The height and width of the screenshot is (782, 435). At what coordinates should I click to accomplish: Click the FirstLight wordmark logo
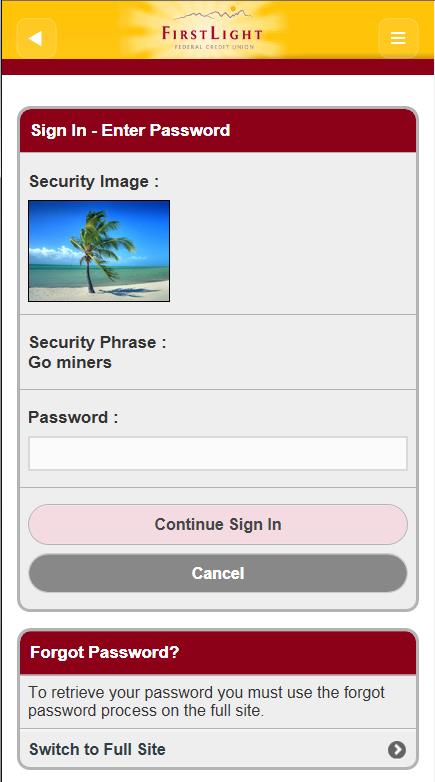pos(213,34)
